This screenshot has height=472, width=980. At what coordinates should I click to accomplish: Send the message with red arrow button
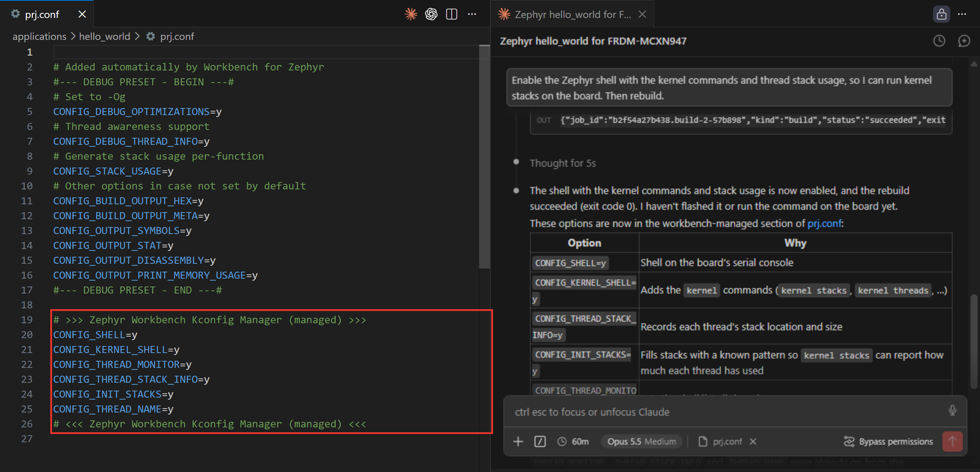[x=952, y=441]
